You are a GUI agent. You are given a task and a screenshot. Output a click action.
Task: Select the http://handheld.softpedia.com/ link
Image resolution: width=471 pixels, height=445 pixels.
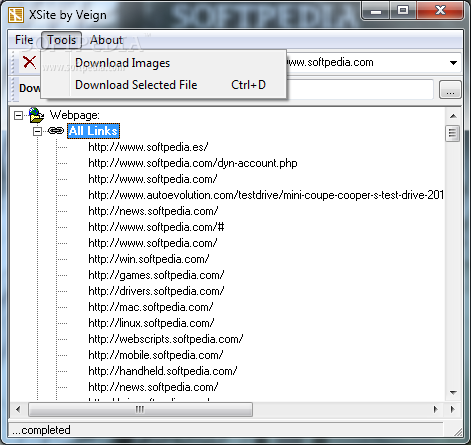pos(163,371)
